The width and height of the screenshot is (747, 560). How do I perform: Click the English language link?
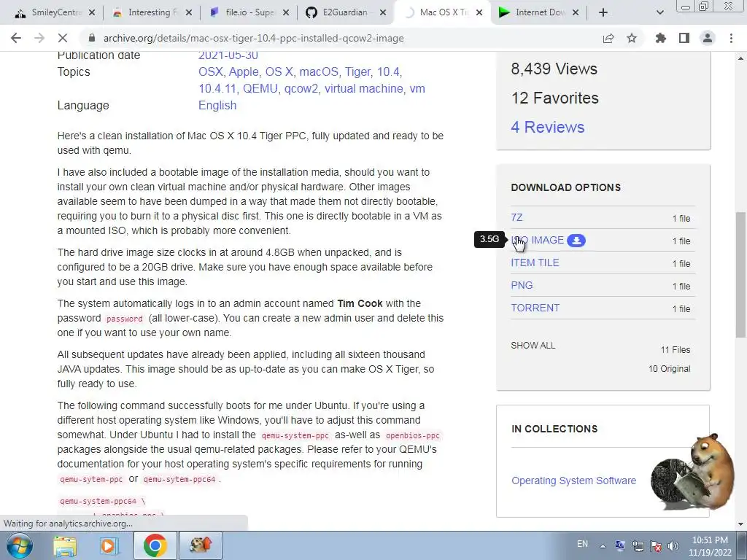point(217,105)
